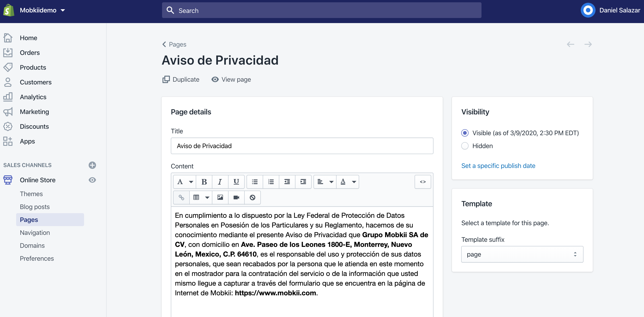Image resolution: width=644 pixels, height=317 pixels.
Task: Click the indent button
Action: tap(303, 182)
